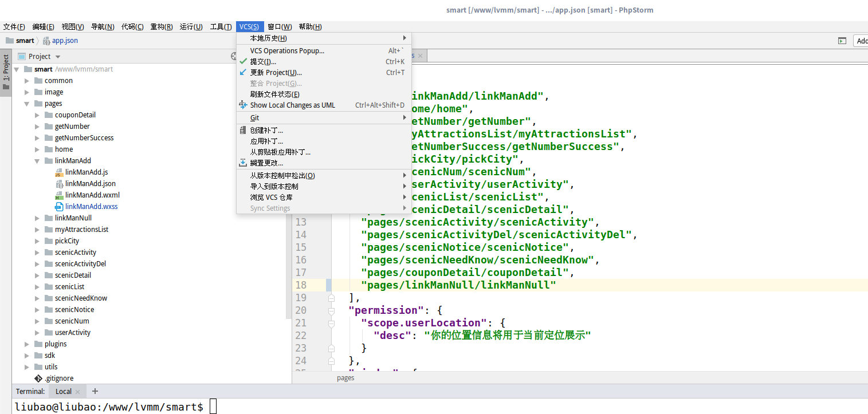
Task: Switch to the Local terminal tab
Action: click(63, 391)
